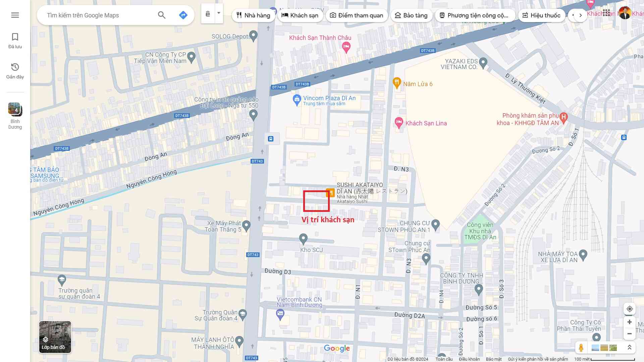The image size is (644, 362).
Task: Toggle Lớp bản đồ layers thumbnail
Action: pos(55,337)
